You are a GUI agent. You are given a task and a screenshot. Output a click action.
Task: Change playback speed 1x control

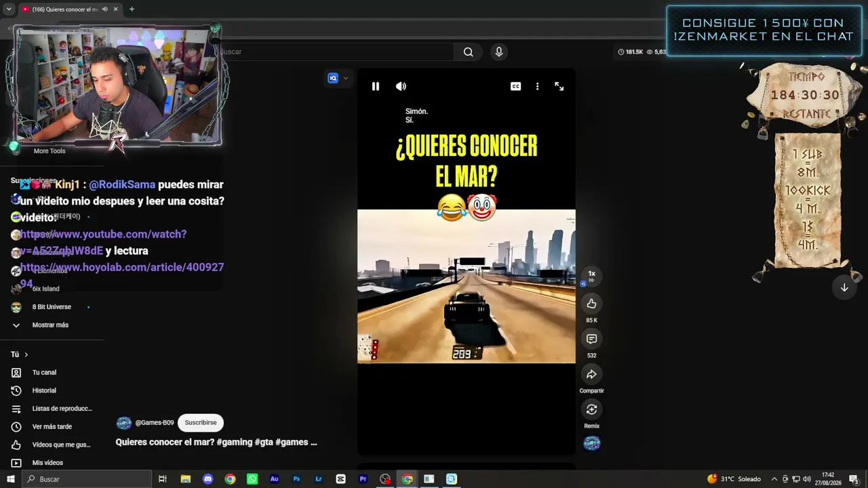(x=591, y=274)
